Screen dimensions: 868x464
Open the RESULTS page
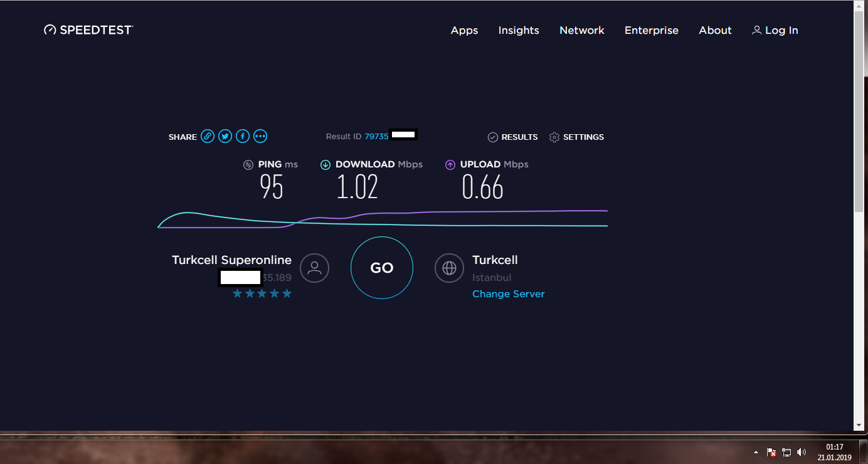coord(519,137)
